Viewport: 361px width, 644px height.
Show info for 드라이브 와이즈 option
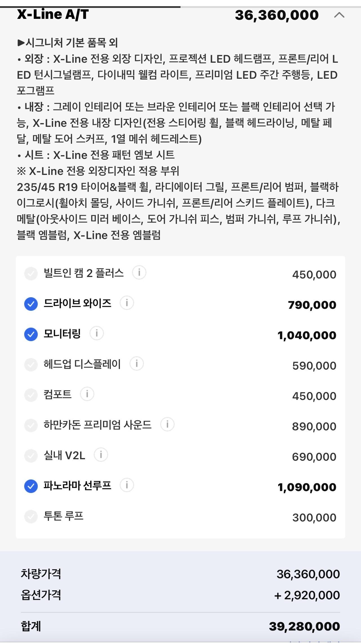127,303
